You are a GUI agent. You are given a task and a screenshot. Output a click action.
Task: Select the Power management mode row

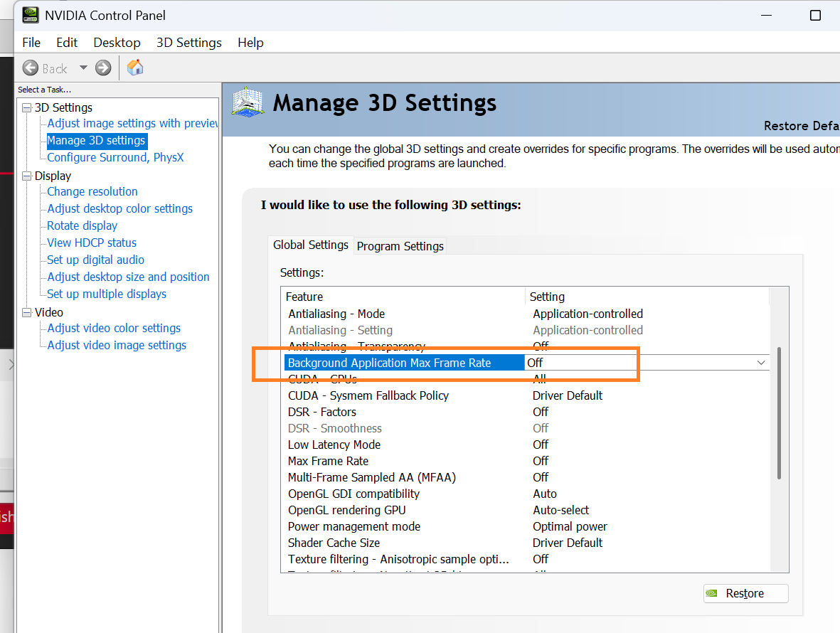click(354, 526)
